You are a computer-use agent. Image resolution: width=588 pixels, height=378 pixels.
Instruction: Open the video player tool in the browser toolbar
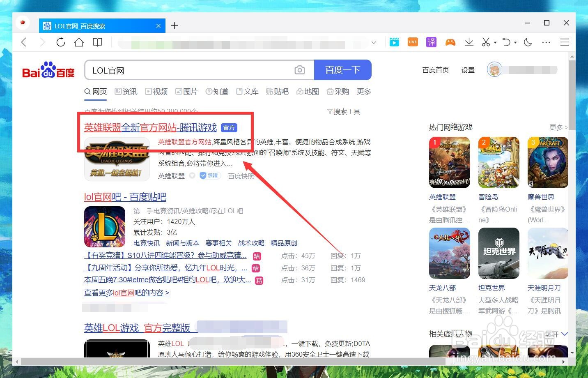394,42
